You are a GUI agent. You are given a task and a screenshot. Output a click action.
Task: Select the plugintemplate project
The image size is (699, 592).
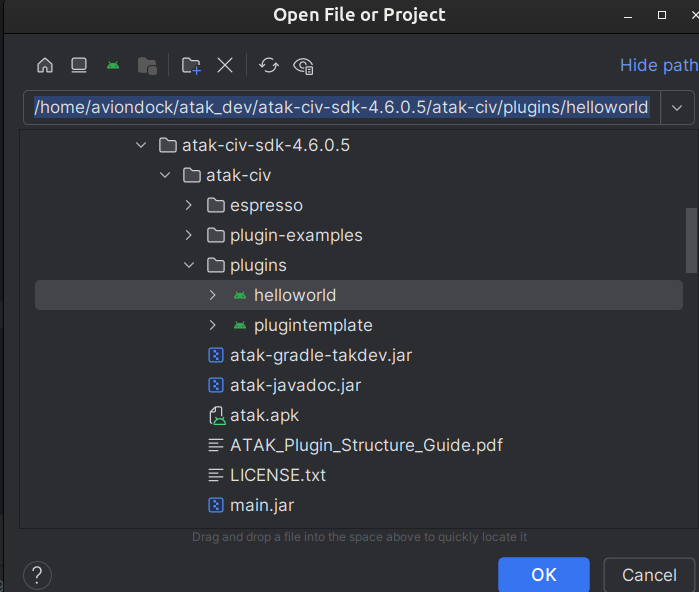312,325
